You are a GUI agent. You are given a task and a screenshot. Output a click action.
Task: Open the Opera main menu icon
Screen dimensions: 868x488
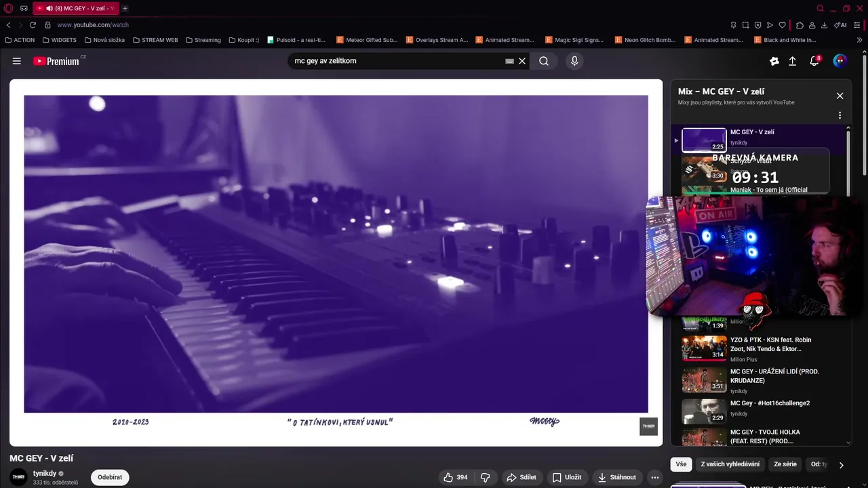coord(9,8)
